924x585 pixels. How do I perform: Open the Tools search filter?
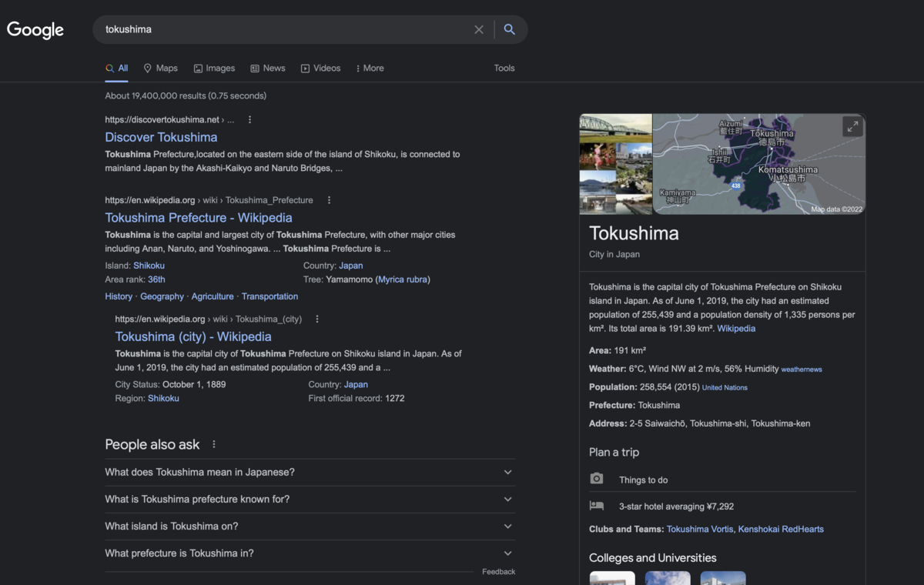[504, 69]
